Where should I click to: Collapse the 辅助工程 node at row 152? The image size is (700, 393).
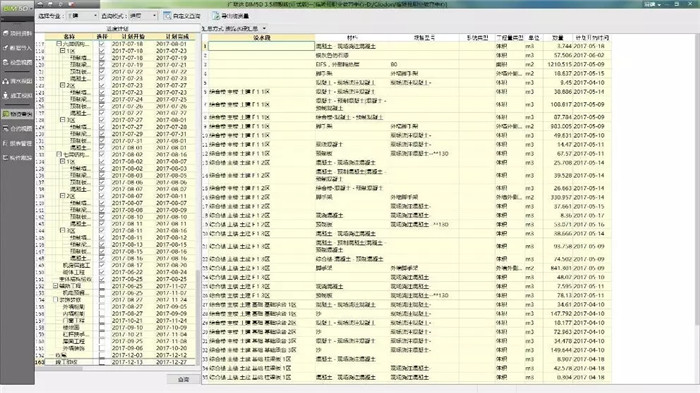(x=55, y=286)
